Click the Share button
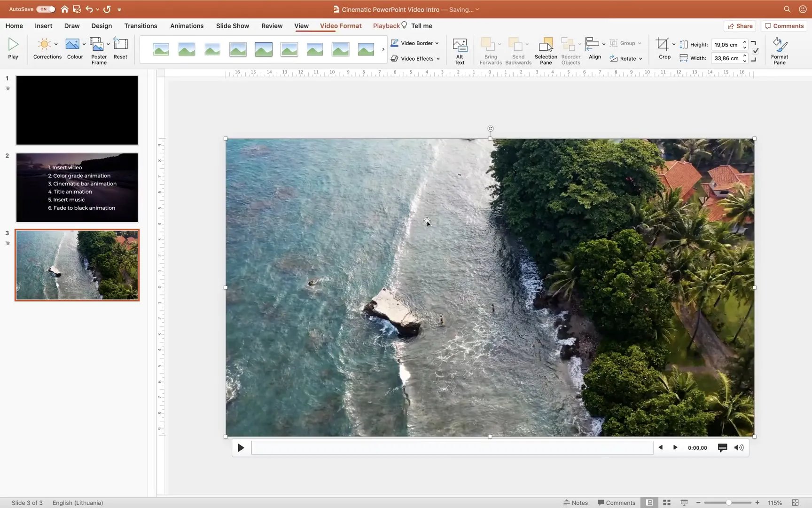The image size is (812, 508). pyautogui.click(x=740, y=26)
